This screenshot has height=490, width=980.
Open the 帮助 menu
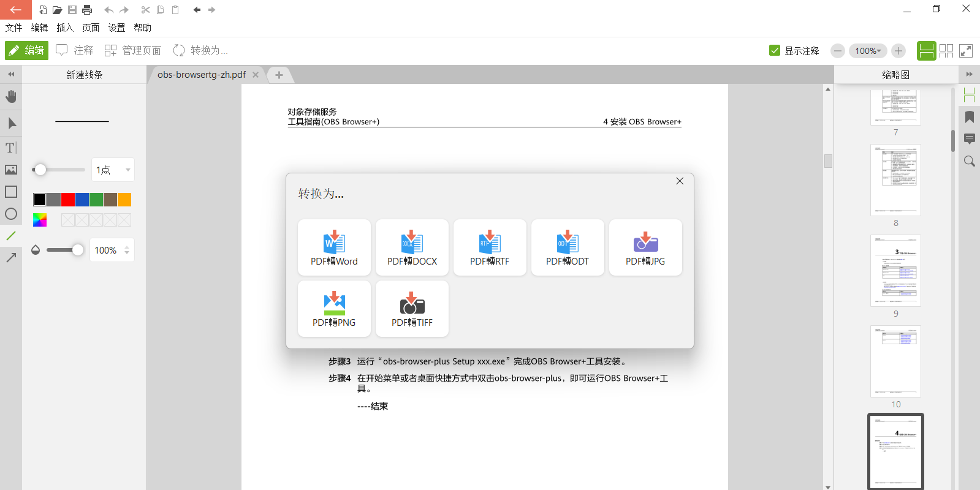(x=142, y=28)
